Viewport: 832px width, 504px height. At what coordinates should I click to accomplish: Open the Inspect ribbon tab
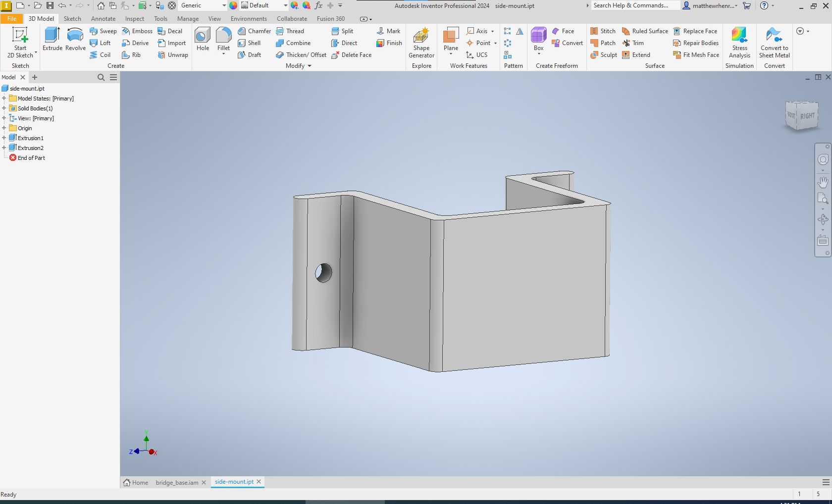(135, 19)
